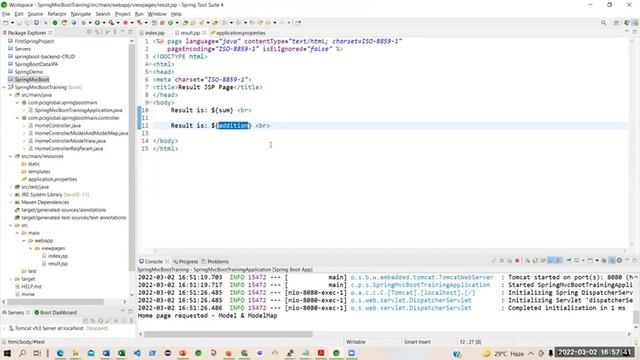Viewport: 640px width, 360px height.
Task: Collapse the viewpages folder
Action: coord(31,248)
